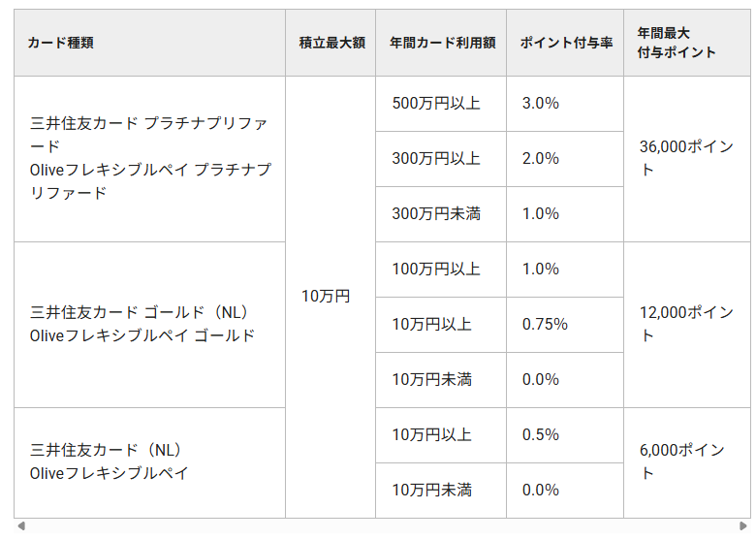Select the 10万円 maximum amount cell
Screen dimensions: 756x540
point(331,297)
